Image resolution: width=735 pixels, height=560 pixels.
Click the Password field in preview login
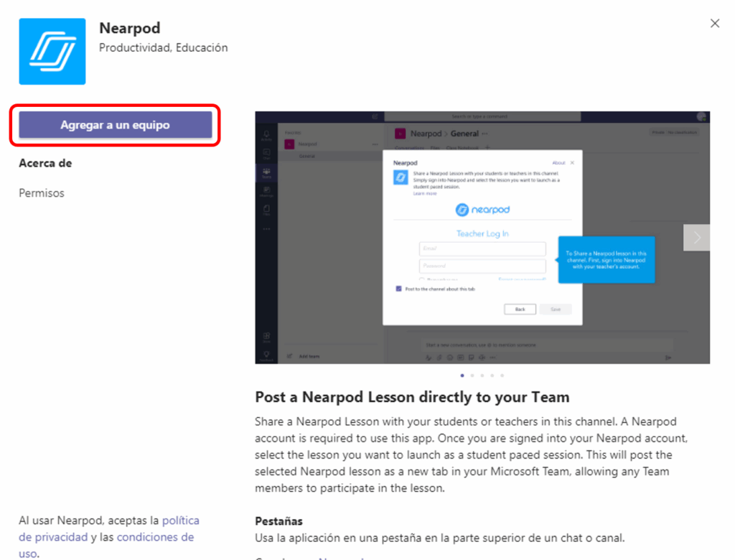coord(482,266)
